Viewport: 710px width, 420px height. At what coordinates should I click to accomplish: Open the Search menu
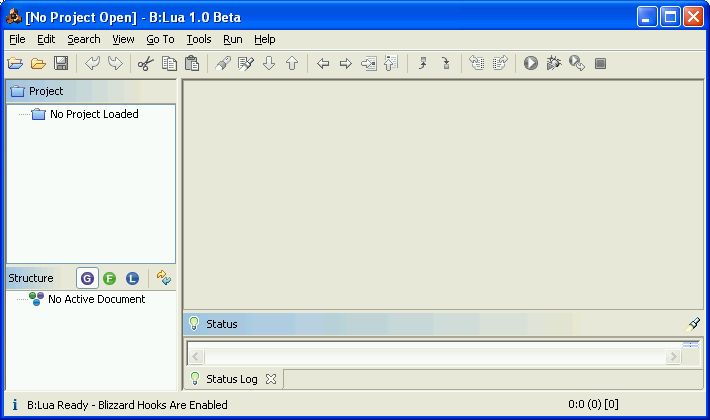pyautogui.click(x=84, y=39)
